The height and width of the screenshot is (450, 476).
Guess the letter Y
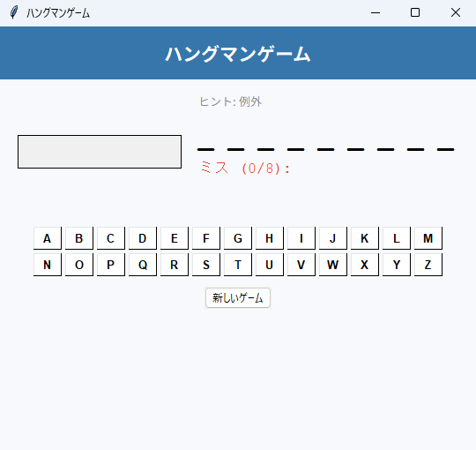397,265
